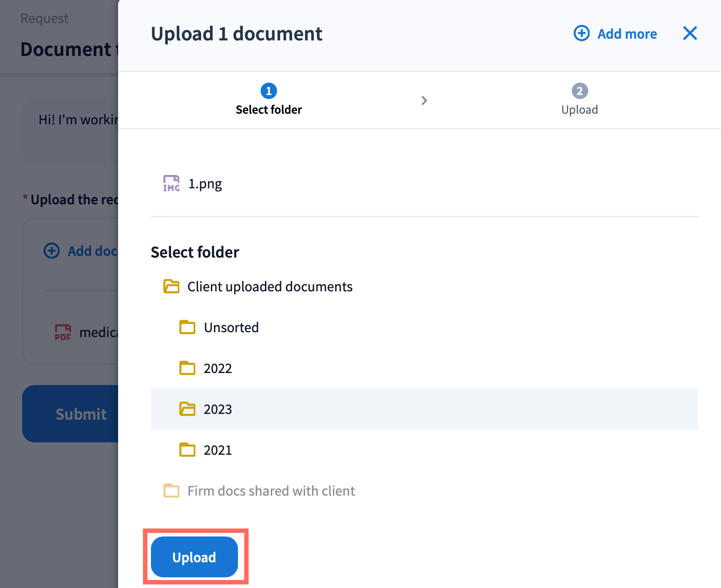Expand Firm docs shared with client folder
The width and height of the screenshot is (721, 588).
(271, 491)
